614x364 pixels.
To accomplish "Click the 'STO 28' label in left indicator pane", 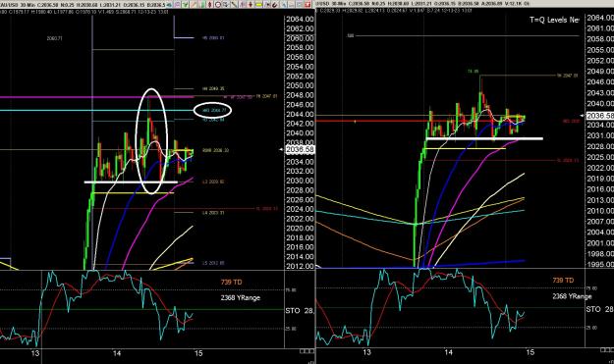I will click(300, 311).
